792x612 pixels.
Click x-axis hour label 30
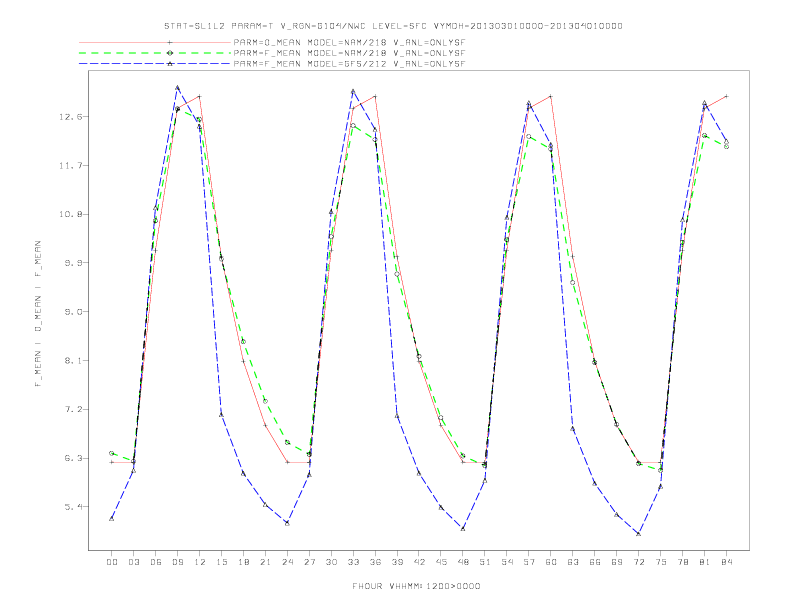tap(331, 562)
